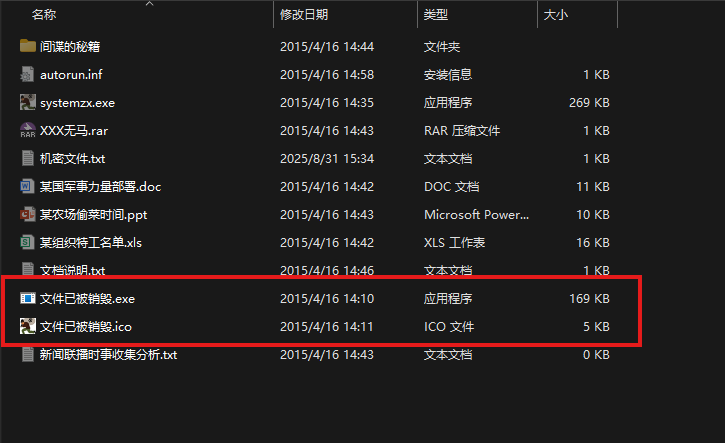Click the systemzx.exe application icon
The image size is (725, 443).
[x=28, y=102]
